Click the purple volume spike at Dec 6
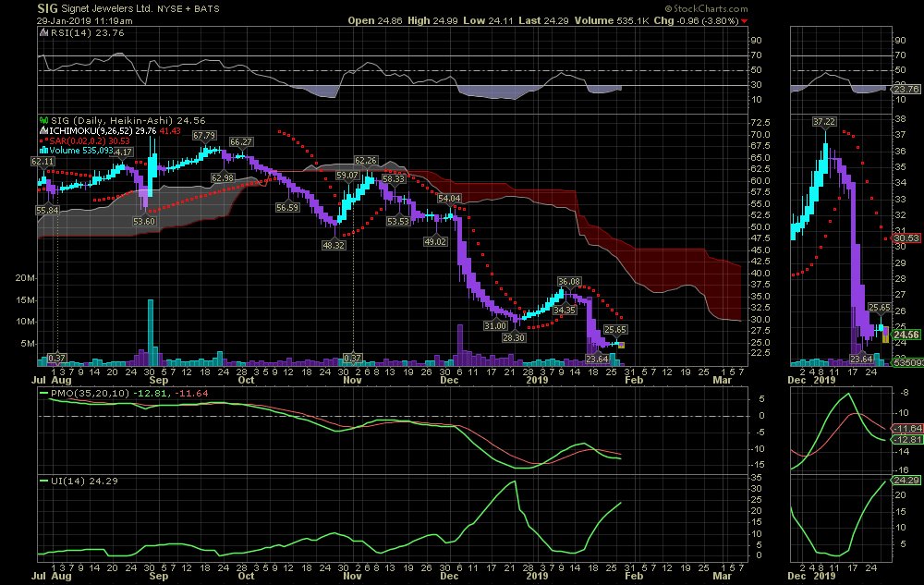Viewport: 924px width, 585px height. [x=460, y=345]
